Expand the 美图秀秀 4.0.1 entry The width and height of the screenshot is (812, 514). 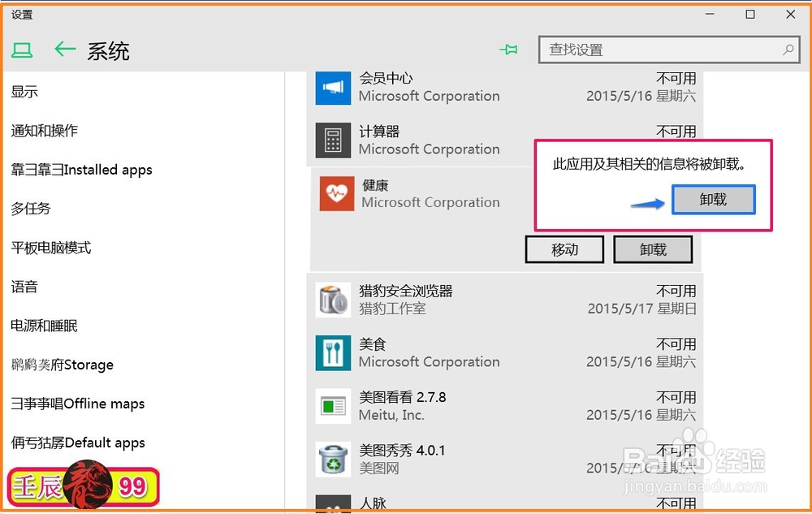click(x=487, y=459)
